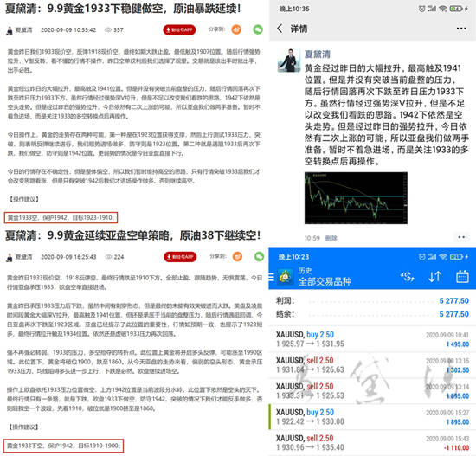This screenshot has width=476, height=456.
Task: Share the 10:55:42 article to WeChat
Action: pyautogui.click(x=258, y=29)
